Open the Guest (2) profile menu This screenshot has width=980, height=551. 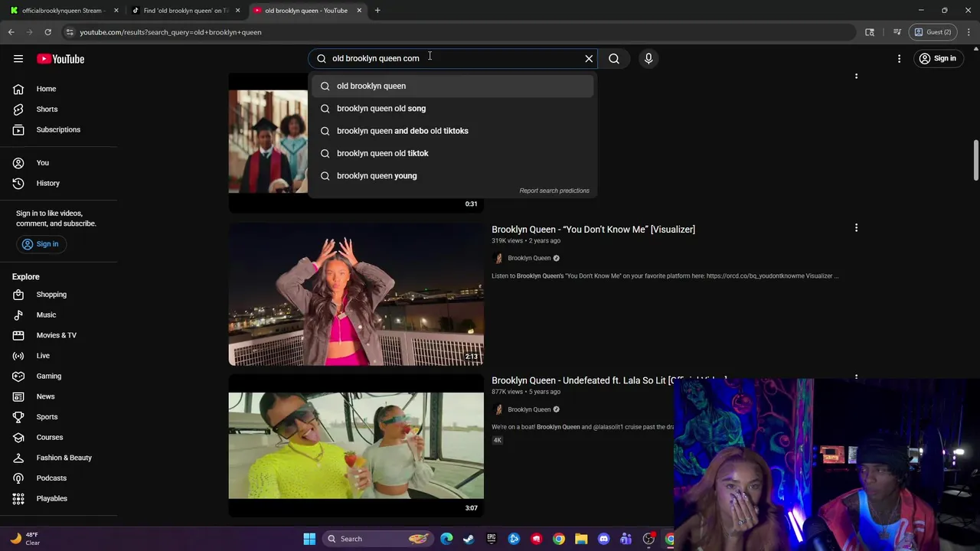tap(933, 32)
